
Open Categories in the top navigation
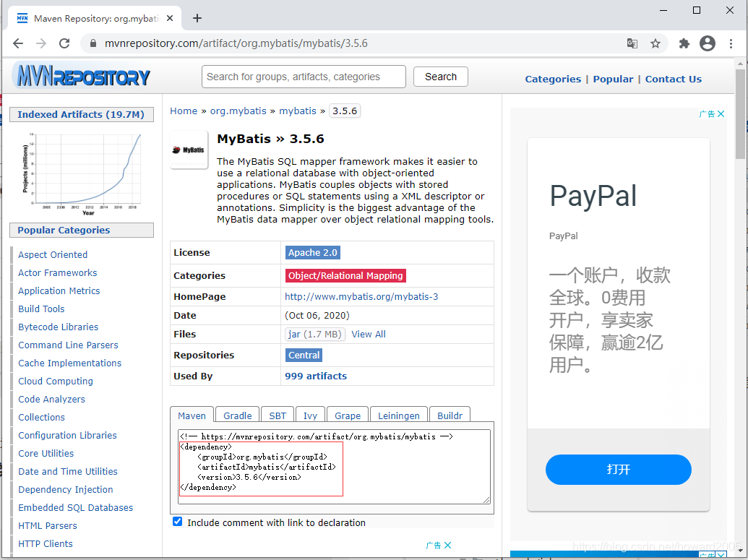click(553, 79)
